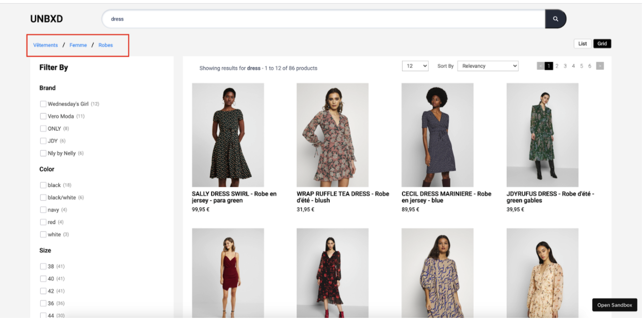
Task: Open the Femme breadcrumb link
Action: point(78,45)
